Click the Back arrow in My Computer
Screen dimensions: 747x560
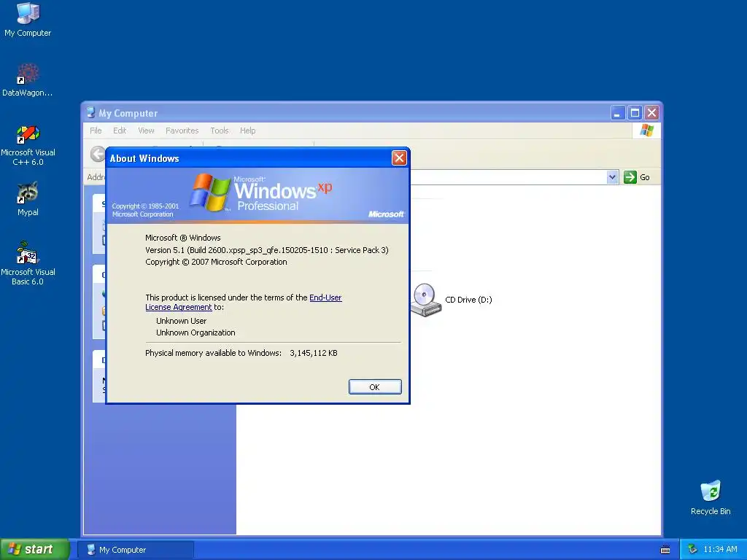98,154
